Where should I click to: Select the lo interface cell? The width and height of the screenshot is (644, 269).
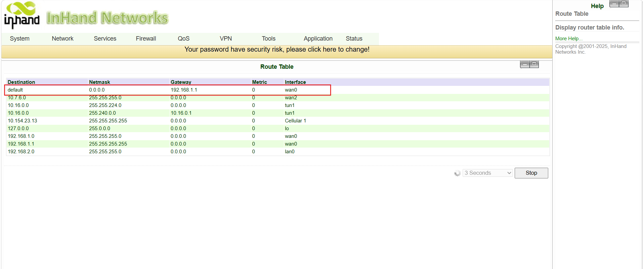[x=287, y=128]
